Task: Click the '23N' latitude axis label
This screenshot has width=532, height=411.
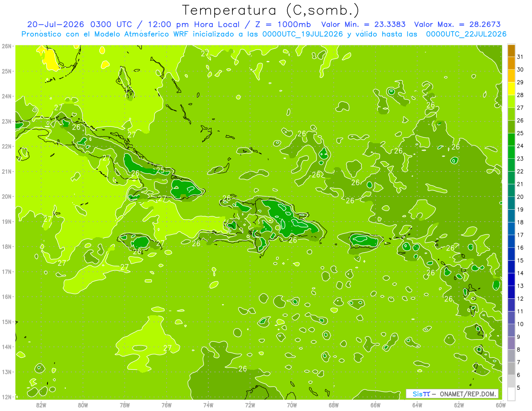Action: tap(7, 121)
